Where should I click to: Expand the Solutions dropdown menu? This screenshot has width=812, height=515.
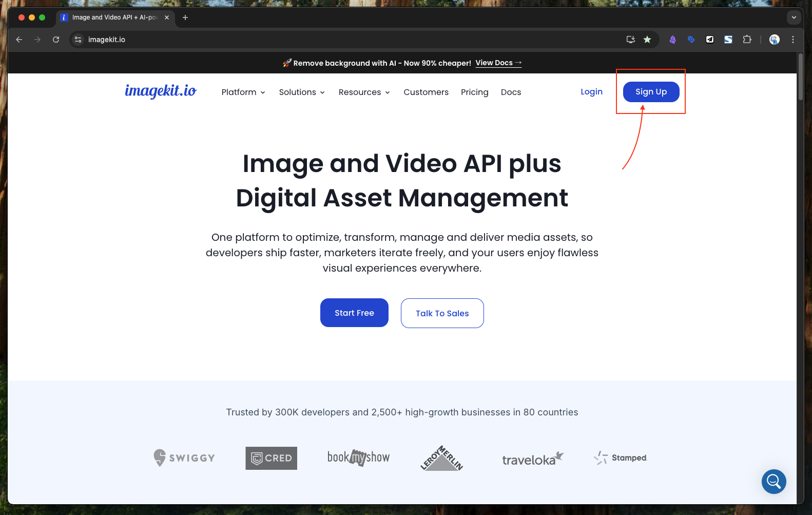point(302,92)
